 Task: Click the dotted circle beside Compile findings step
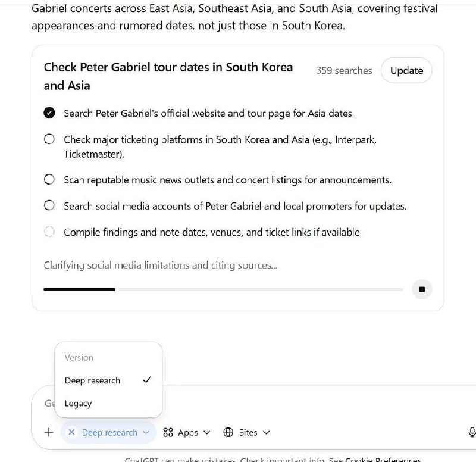point(49,232)
